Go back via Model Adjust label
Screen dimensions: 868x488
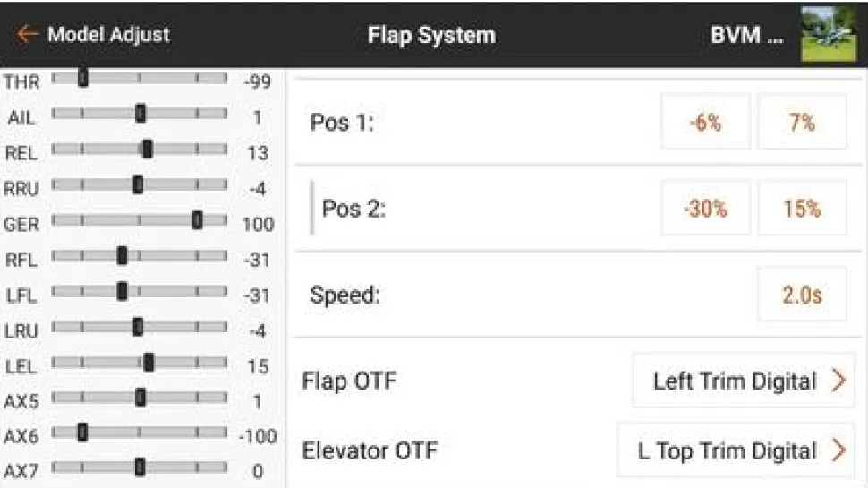click(108, 35)
